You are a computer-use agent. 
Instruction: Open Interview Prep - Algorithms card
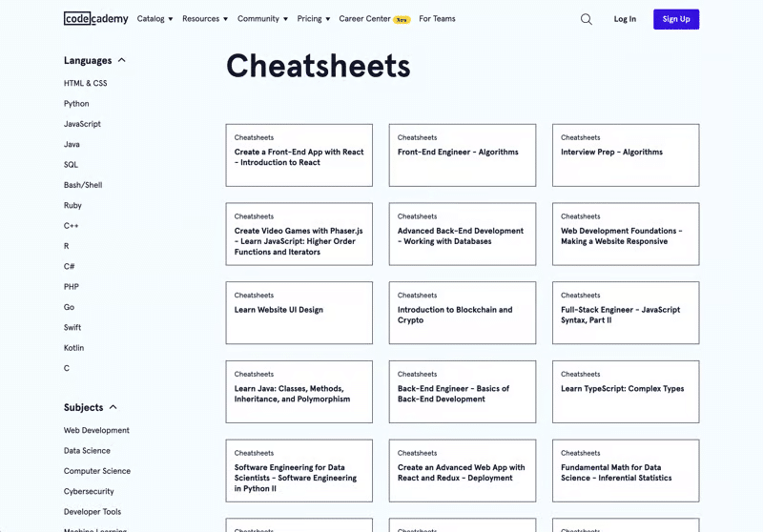(x=626, y=155)
